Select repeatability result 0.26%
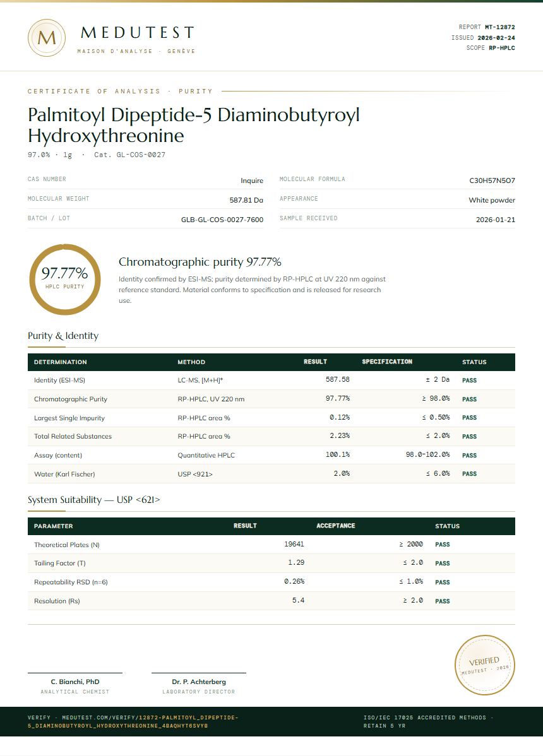The height and width of the screenshot is (756, 543). pyautogui.click(x=294, y=581)
